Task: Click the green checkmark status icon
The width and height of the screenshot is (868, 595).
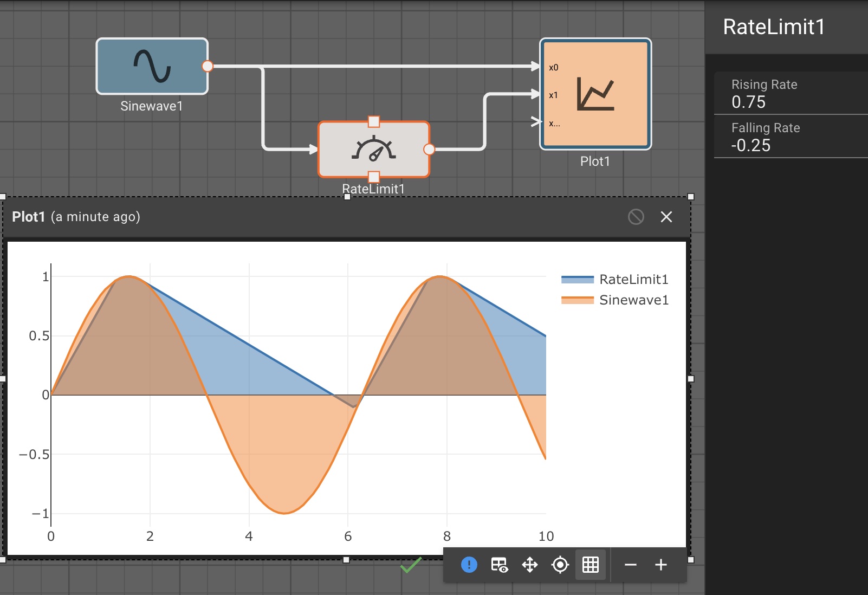Action: tap(411, 565)
